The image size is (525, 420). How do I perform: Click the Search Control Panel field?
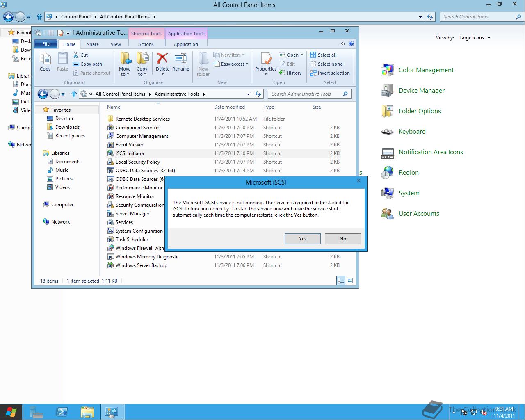482,17
